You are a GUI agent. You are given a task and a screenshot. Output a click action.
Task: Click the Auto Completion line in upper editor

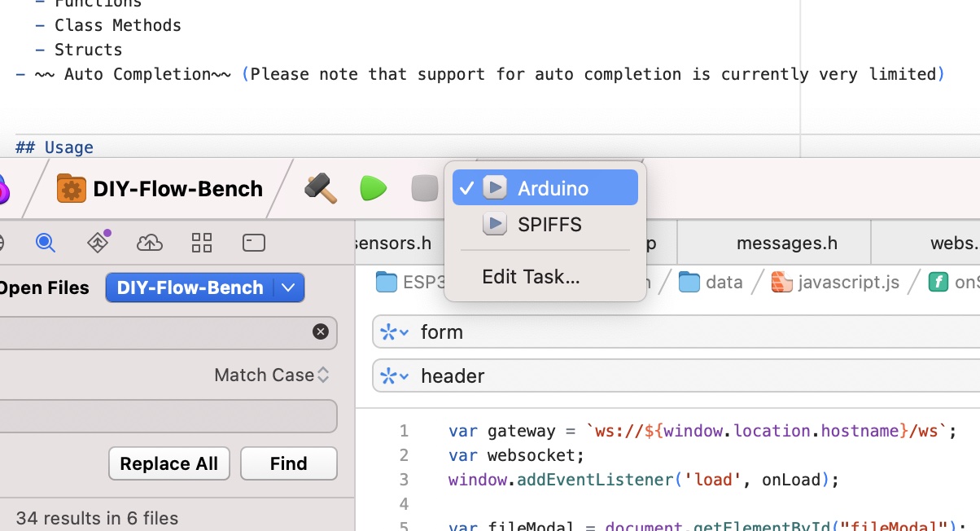tap(480, 74)
